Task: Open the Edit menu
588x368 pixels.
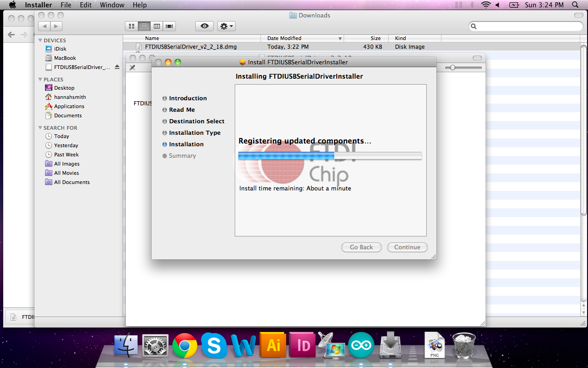Action: [85, 5]
